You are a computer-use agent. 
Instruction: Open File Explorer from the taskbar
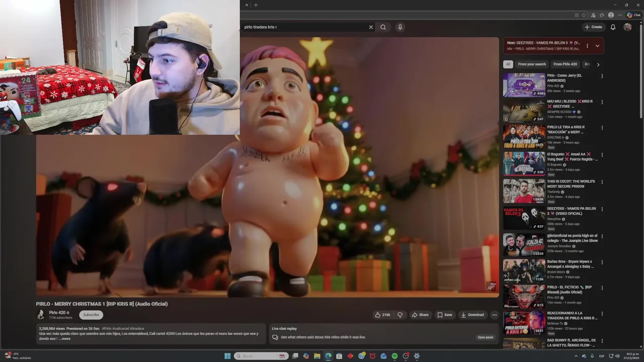(317, 356)
